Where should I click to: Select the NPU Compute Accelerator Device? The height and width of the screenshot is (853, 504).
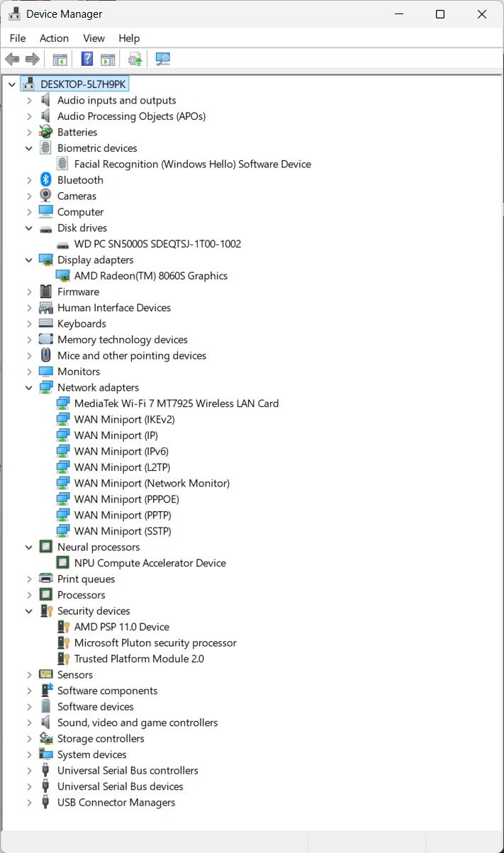click(x=150, y=563)
